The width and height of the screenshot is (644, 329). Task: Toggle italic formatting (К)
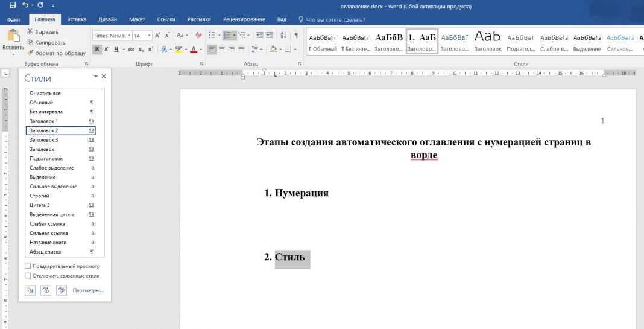[x=106, y=50]
